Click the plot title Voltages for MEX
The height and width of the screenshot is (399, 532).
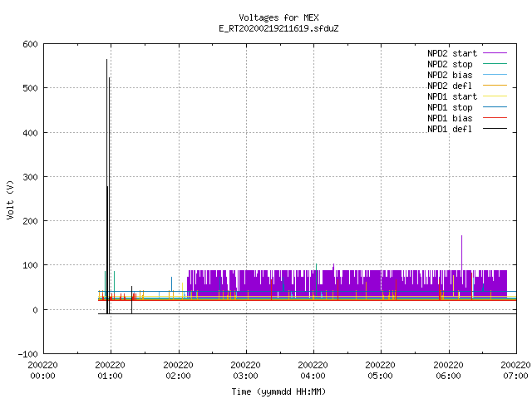coord(278,17)
